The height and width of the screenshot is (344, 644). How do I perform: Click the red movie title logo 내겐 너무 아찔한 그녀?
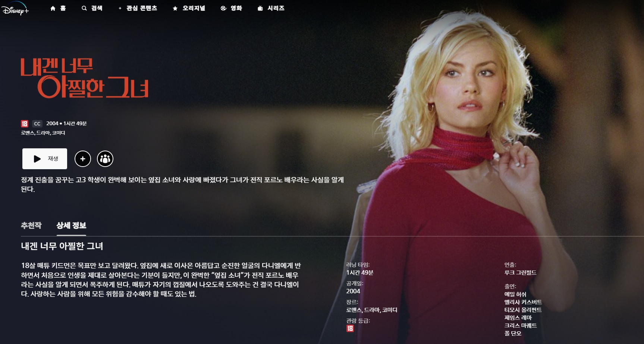point(85,78)
